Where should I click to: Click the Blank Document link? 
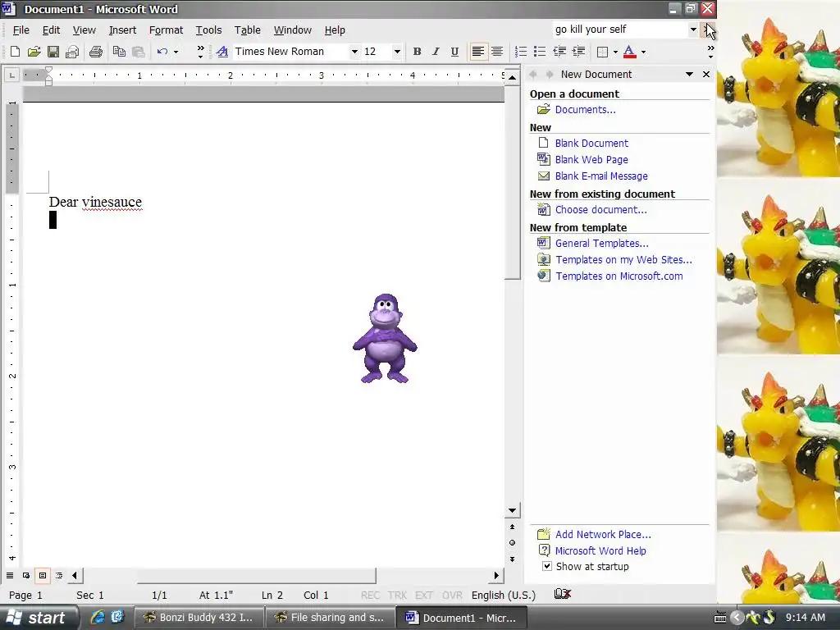coord(591,143)
